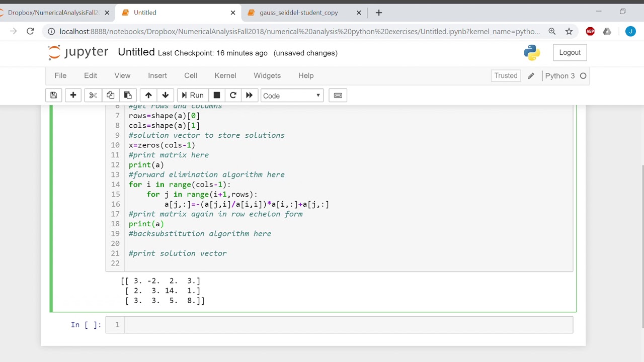
Task: Reload the page
Action: tap(30, 31)
